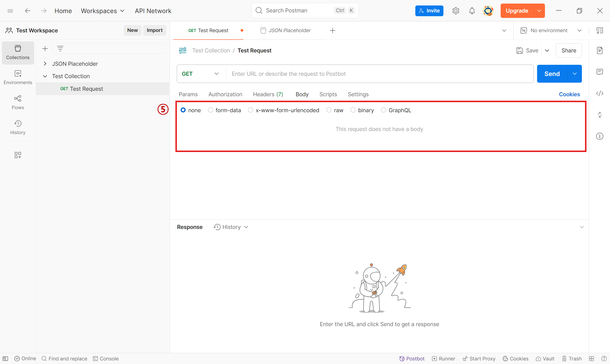Image resolution: width=610 pixels, height=364 pixels.
Task: Click Start Proxy in status bar
Action: (479, 359)
